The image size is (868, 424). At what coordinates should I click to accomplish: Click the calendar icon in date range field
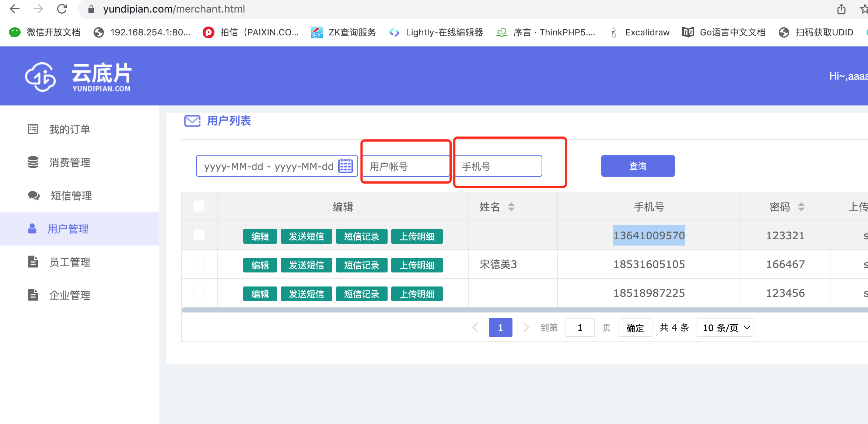point(345,166)
